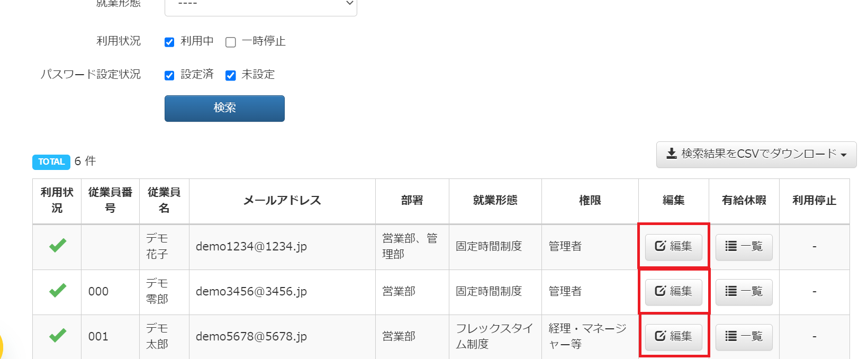
Task: Click the blue 検索 search button
Action: point(224,109)
